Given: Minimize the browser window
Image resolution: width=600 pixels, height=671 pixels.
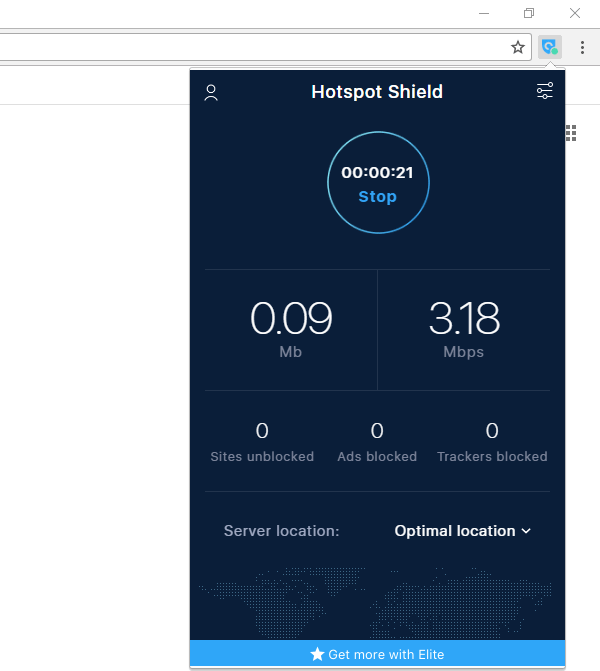Looking at the screenshot, I should (484, 13).
